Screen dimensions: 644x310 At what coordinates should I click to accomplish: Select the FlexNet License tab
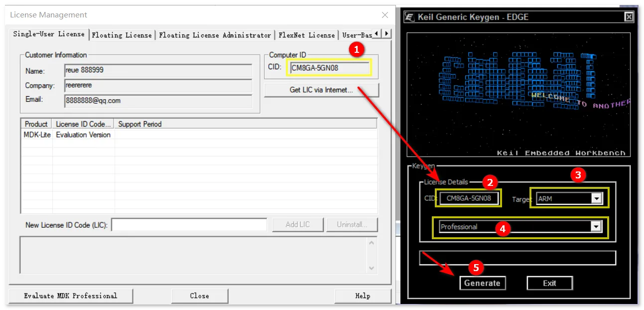pos(306,35)
